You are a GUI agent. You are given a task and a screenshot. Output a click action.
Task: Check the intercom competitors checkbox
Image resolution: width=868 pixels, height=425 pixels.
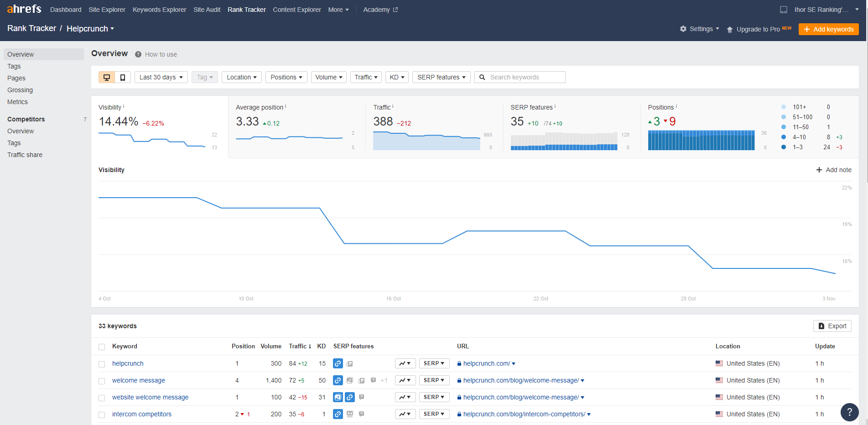point(102,415)
